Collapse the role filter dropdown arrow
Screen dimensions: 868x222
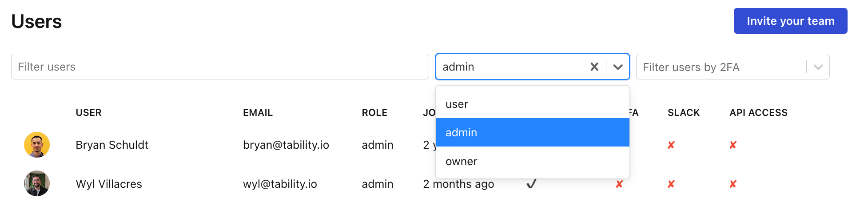coord(618,67)
